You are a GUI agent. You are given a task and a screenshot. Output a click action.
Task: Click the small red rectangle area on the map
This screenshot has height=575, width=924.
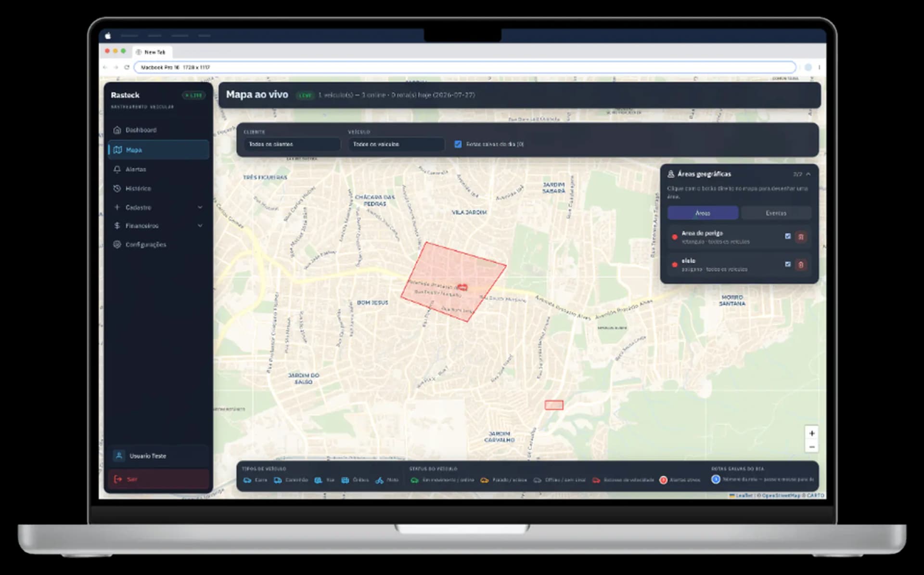click(554, 405)
